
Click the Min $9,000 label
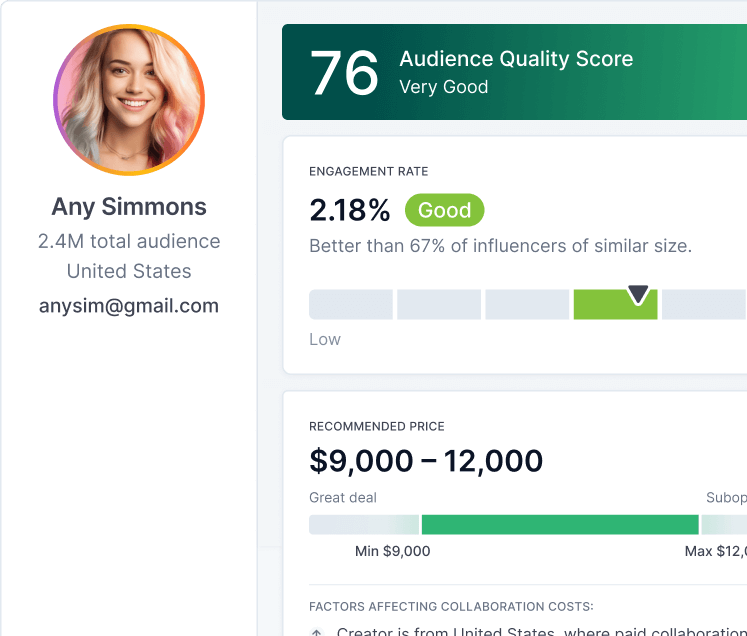[392, 551]
